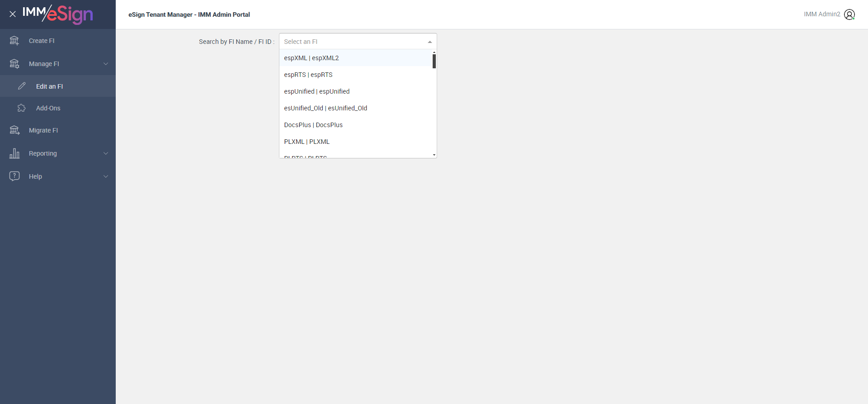Click the Migrate FI bank arrow icon
The width and height of the screenshot is (868, 404).
click(14, 130)
